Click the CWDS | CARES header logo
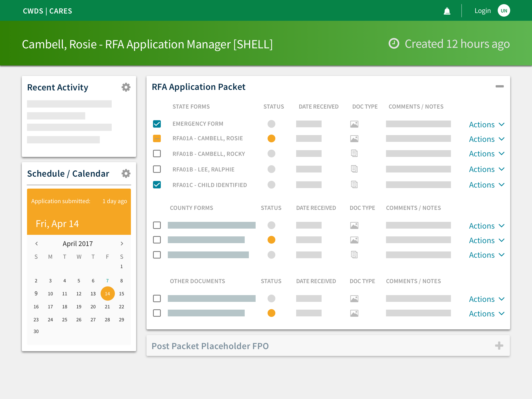The image size is (532, 399). 48,11
